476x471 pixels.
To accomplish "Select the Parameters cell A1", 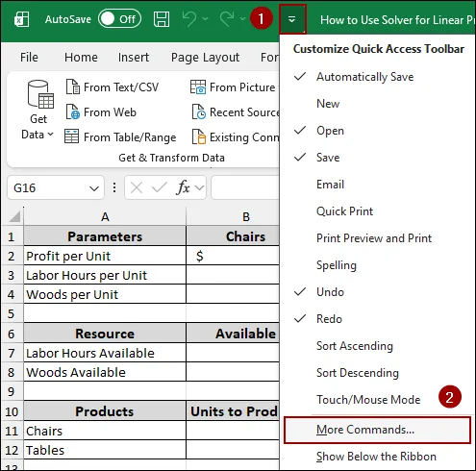I will pos(105,236).
